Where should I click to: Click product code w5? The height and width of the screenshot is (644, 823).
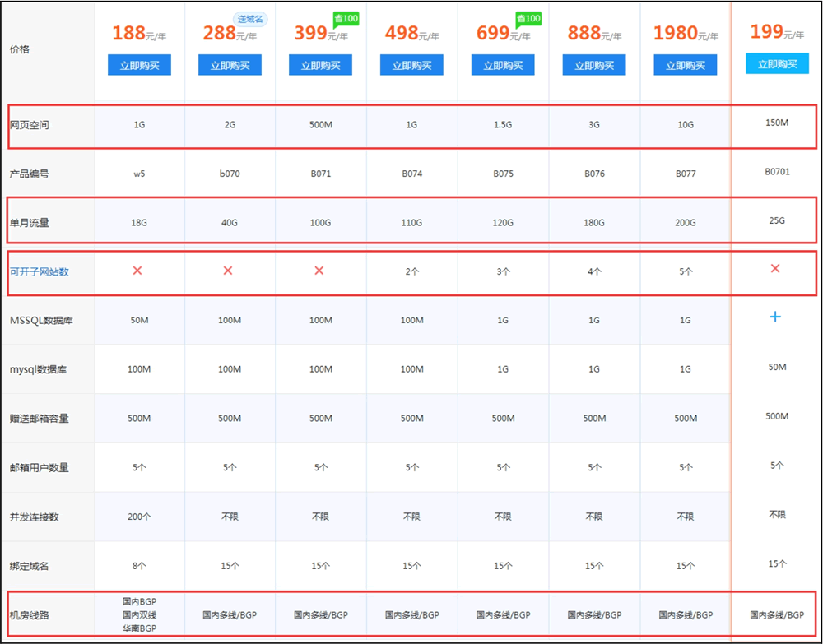(x=139, y=174)
